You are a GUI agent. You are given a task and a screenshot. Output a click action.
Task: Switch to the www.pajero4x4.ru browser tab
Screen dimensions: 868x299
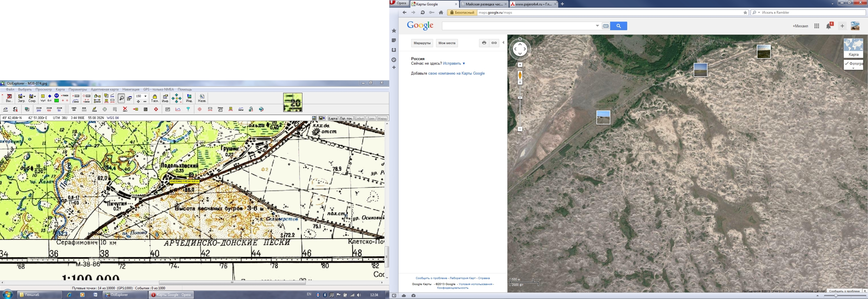[533, 4]
